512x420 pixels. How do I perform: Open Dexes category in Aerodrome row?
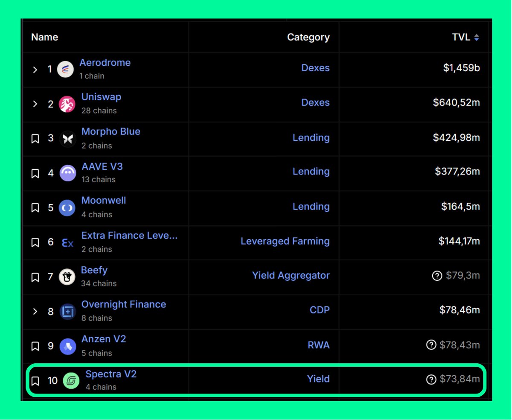pos(315,68)
